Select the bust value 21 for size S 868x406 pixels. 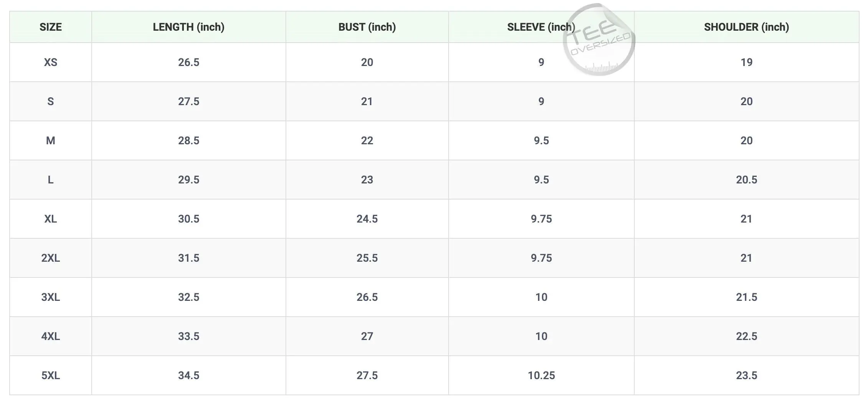(367, 101)
